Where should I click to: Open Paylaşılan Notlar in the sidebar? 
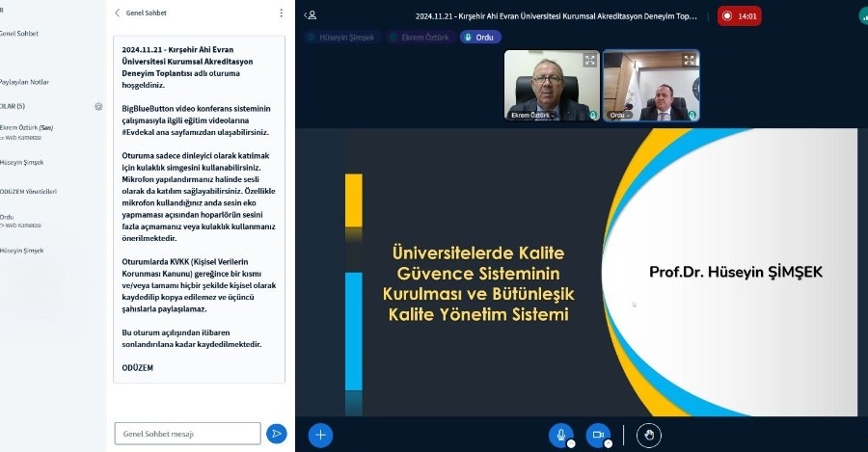[24, 82]
